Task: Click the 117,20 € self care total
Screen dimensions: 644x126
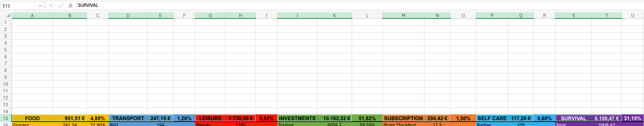Action: click(521, 118)
